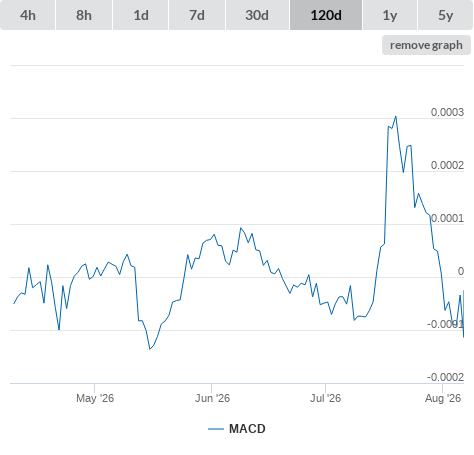The height and width of the screenshot is (455, 474).
Task: Select the 1y time range
Action: coord(390,15)
